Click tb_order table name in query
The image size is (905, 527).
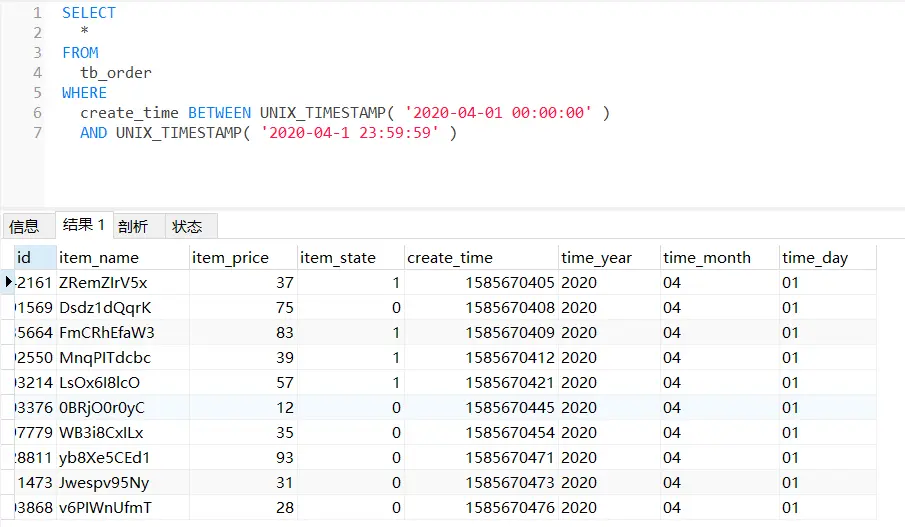pyautogui.click(x=116, y=73)
